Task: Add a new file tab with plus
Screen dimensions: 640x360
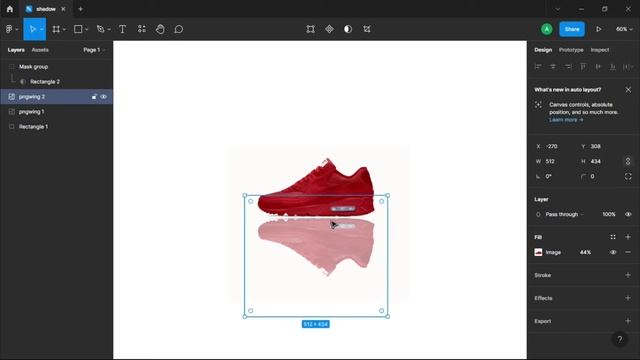Action: [x=80, y=9]
